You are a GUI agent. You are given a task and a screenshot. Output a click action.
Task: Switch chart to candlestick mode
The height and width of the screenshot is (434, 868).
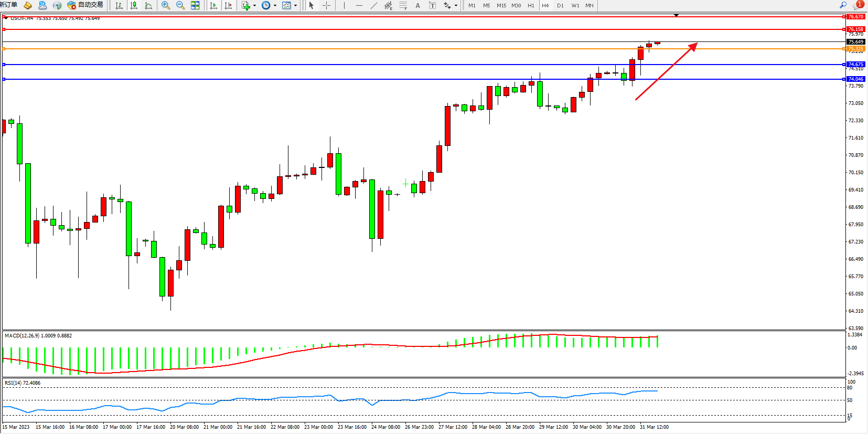(x=134, y=5)
